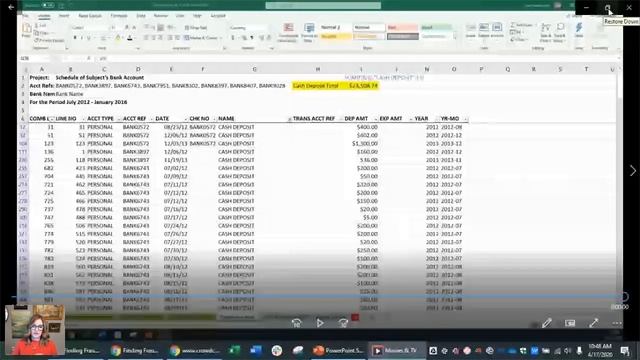Open the Font name combo box
Viewport: 640px width, 360px height.
[x=90, y=27]
